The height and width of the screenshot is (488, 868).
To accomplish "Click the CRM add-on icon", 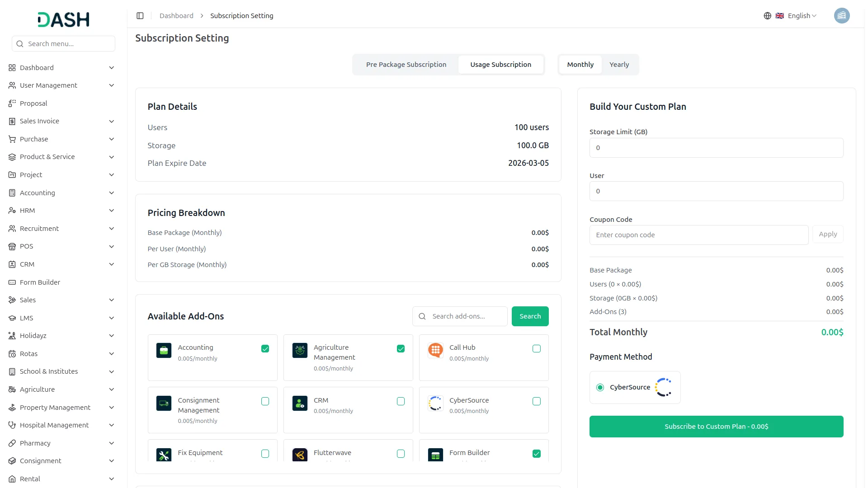I will coord(300,403).
